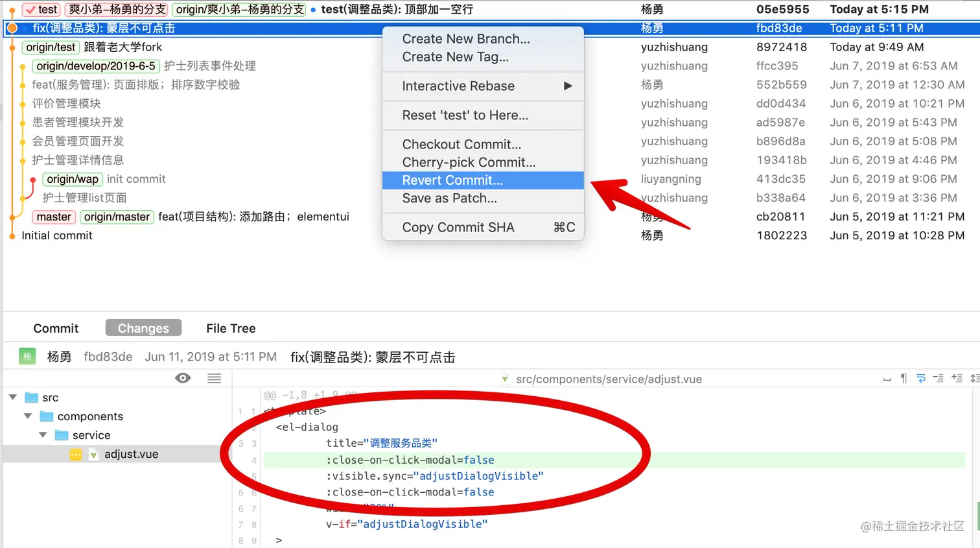
Task: Click the origin/develop/2019-6-5 branch label
Action: [x=96, y=66]
